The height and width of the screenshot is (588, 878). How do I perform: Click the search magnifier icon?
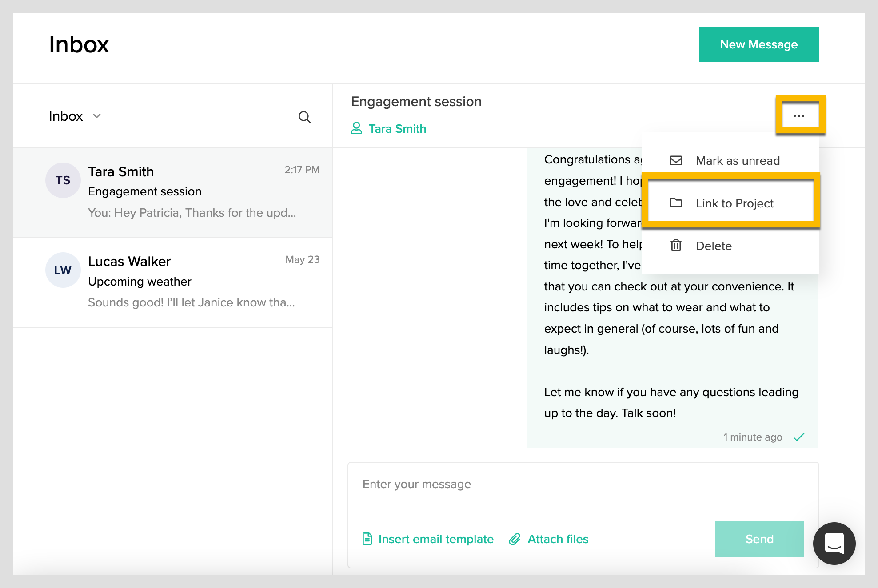pyautogui.click(x=304, y=117)
